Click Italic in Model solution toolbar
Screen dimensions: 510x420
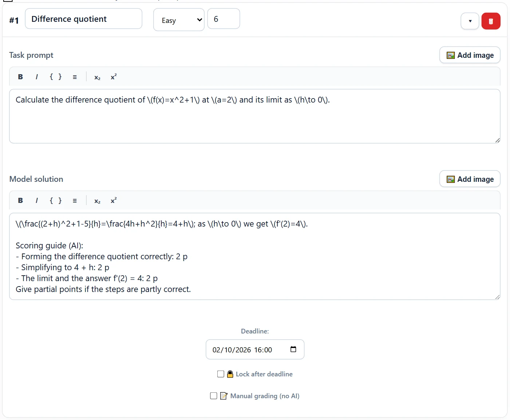pyautogui.click(x=37, y=200)
